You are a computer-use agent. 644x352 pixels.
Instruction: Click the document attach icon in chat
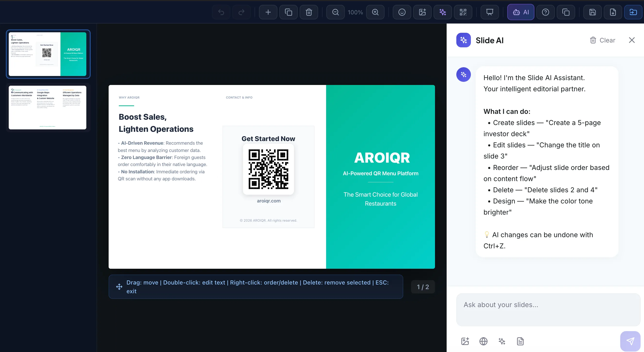coord(520,341)
